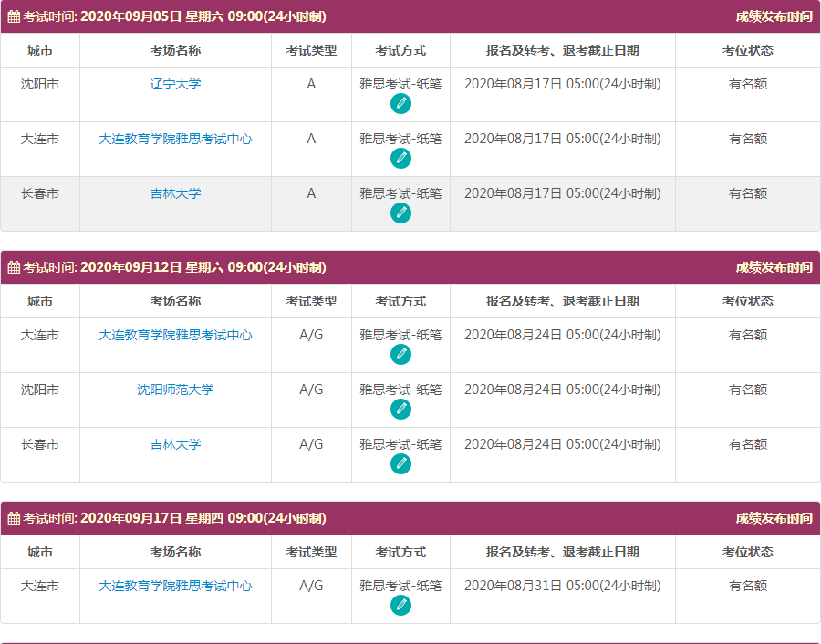Click the edit pencil icon for 辽宁大学

402,103
